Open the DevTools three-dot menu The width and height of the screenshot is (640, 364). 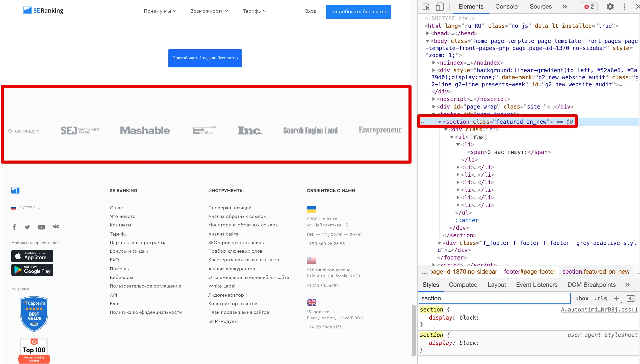coord(625,7)
